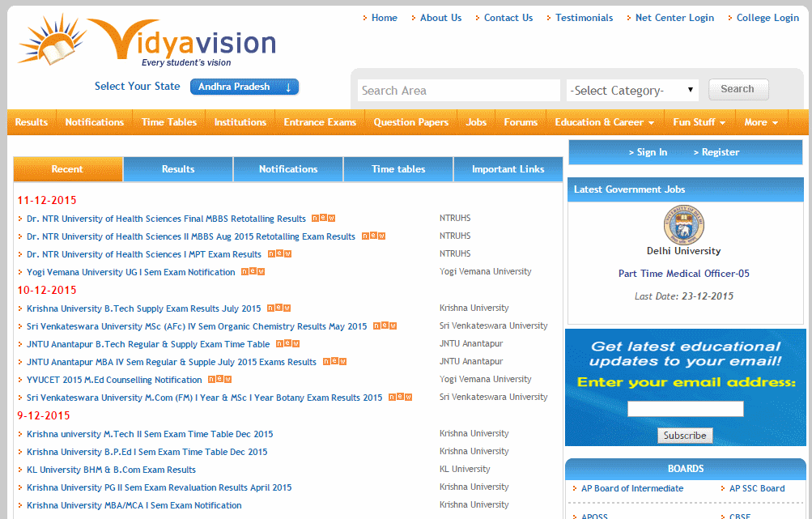812x519 pixels.
Task: Open the Institutions menu
Action: [x=240, y=122]
